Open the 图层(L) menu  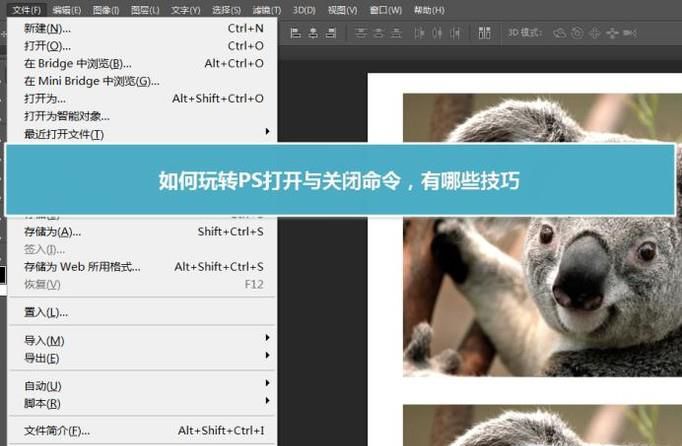tap(145, 10)
